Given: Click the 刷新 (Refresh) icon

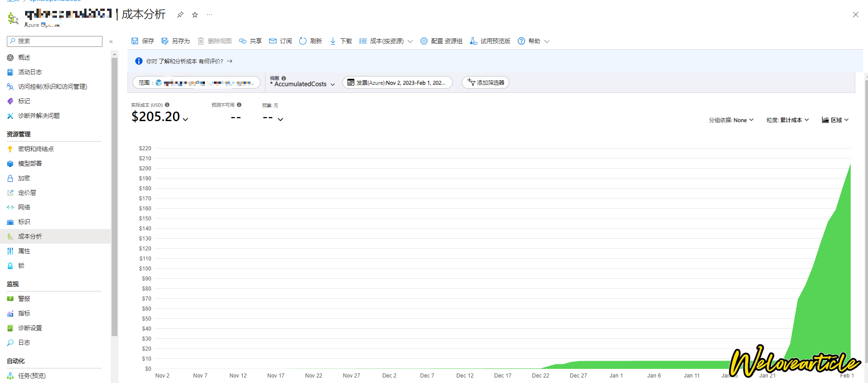Looking at the screenshot, I should pyautogui.click(x=303, y=41).
